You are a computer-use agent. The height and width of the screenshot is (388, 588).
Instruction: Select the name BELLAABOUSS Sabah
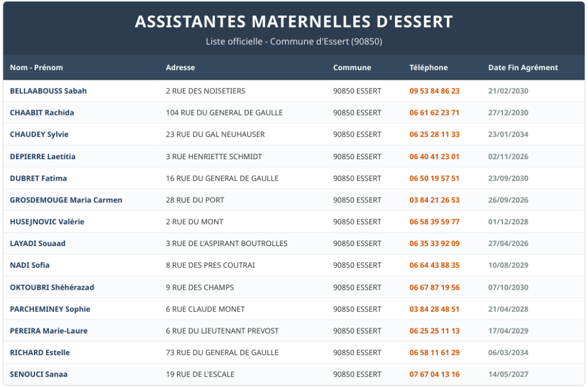(x=48, y=91)
